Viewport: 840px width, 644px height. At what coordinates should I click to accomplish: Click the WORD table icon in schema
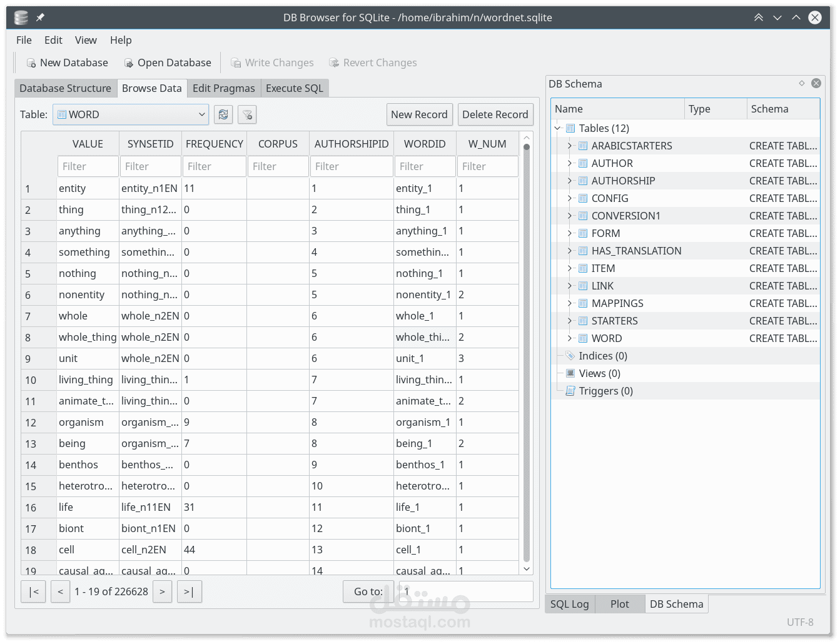(583, 338)
